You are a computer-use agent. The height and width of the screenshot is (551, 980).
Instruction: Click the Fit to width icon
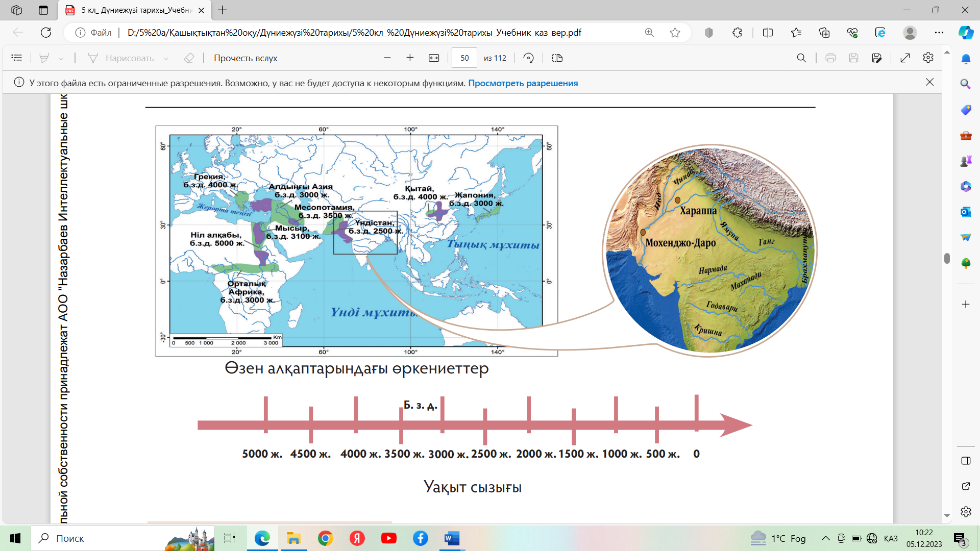(434, 58)
